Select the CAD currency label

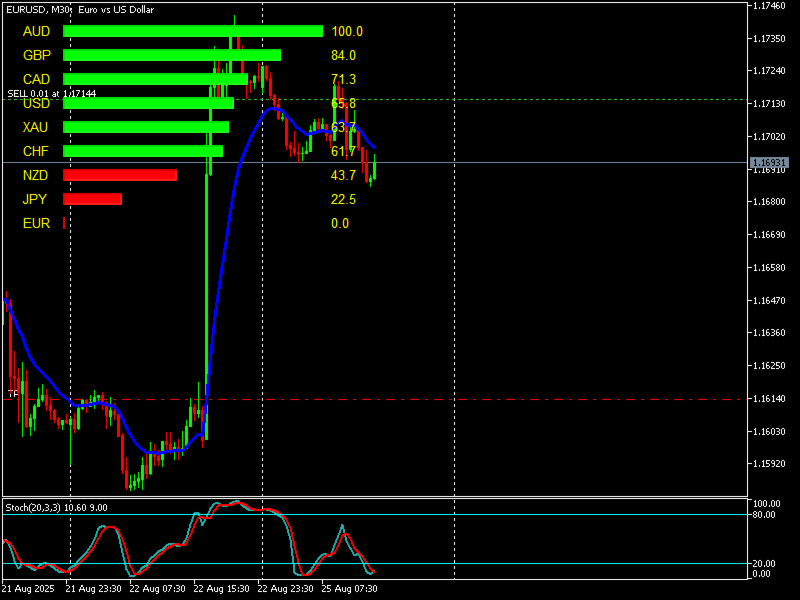tap(36, 80)
